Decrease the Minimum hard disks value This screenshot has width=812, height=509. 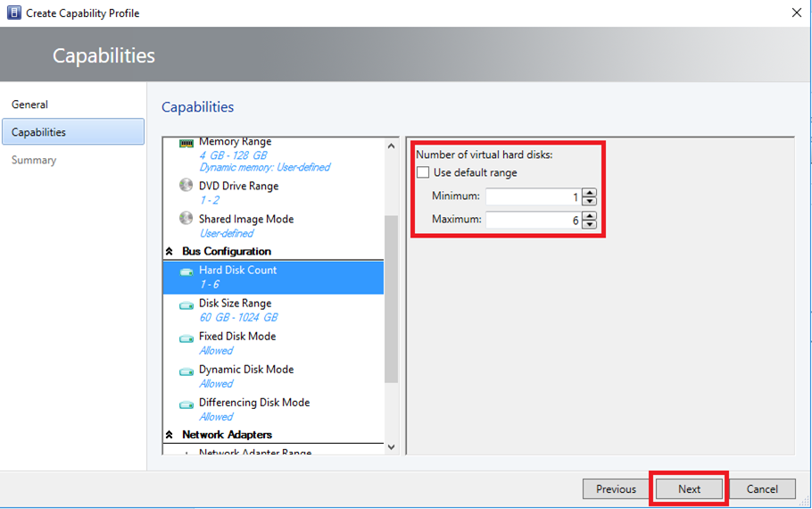coord(589,201)
